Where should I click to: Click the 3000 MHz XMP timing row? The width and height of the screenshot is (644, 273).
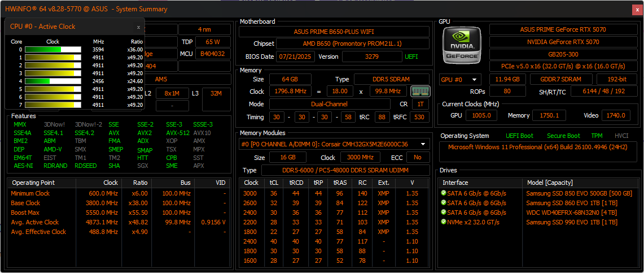335,193
